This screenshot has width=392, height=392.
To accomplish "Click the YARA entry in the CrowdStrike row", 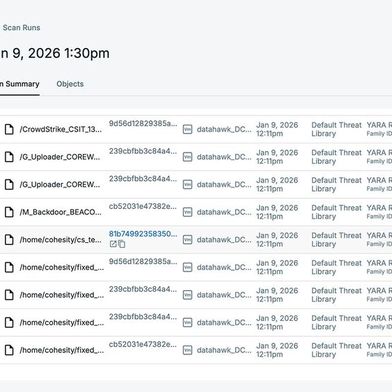I will pyautogui.click(x=379, y=129).
